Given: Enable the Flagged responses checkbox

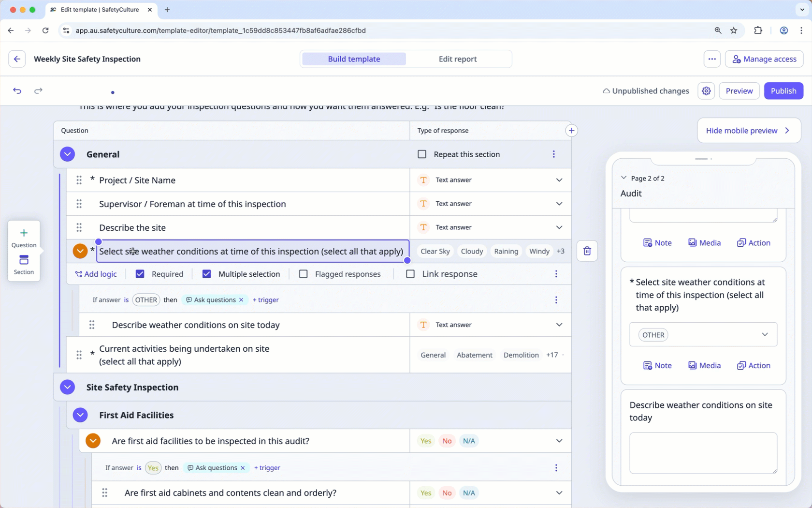Looking at the screenshot, I should [x=304, y=274].
